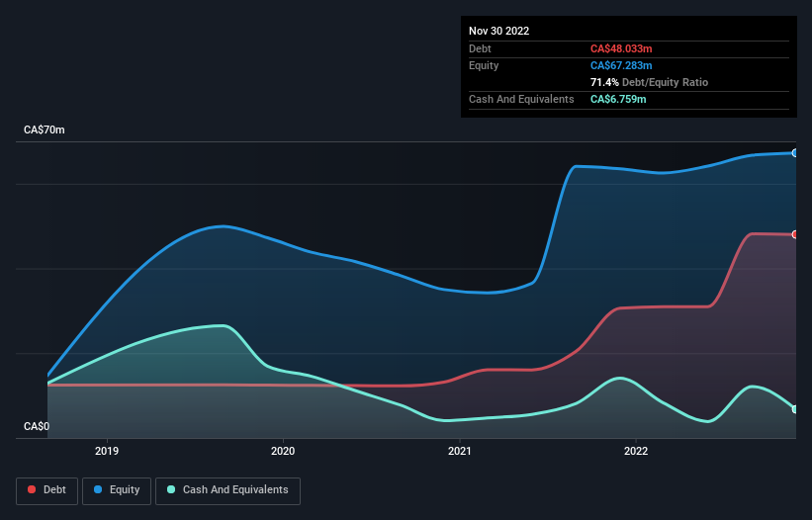Toggle the Equity legend button
812x520 pixels.
tap(117, 490)
